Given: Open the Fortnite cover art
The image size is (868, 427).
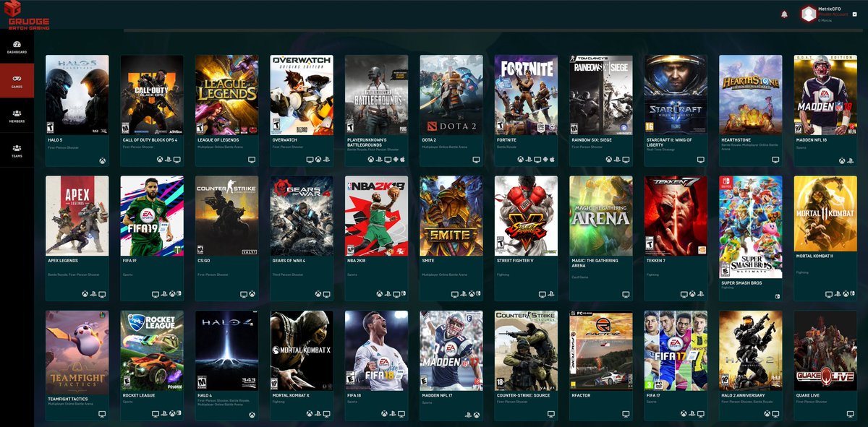Looking at the screenshot, I should click(526, 95).
